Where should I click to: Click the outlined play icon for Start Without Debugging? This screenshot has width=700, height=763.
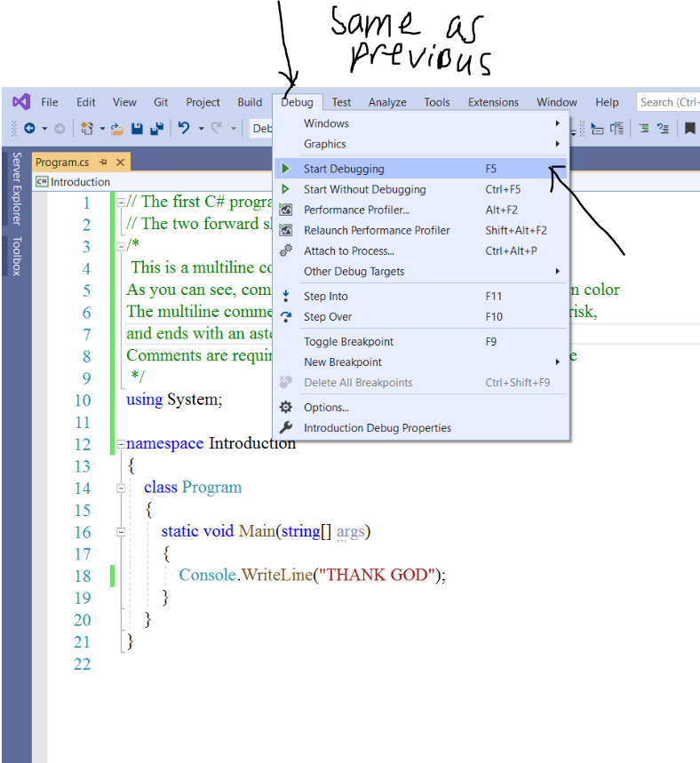click(x=286, y=189)
